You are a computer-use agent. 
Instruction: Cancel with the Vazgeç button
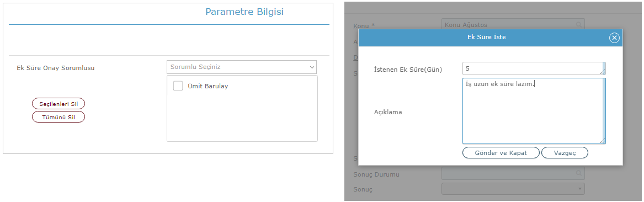[x=565, y=153]
